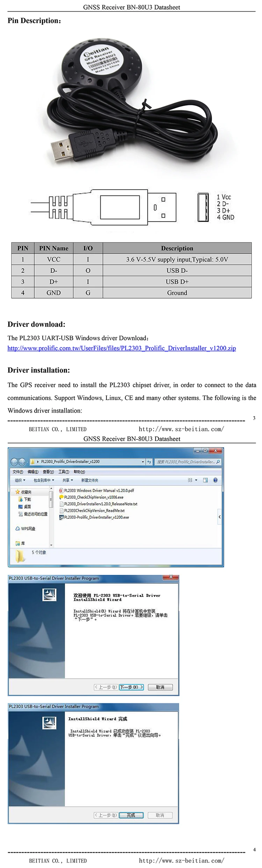
Task: Open the PL2303 driver download zip link
Action: (x=122, y=348)
